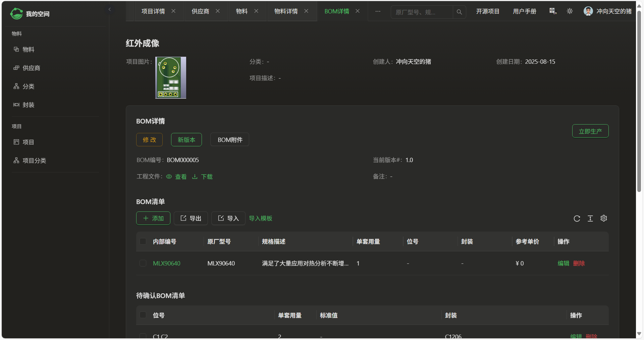
Task: Open the project image thumbnail
Action: coord(170,78)
